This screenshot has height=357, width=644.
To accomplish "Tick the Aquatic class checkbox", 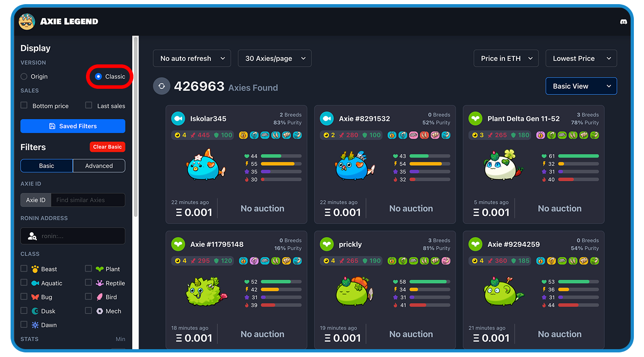I will (24, 283).
